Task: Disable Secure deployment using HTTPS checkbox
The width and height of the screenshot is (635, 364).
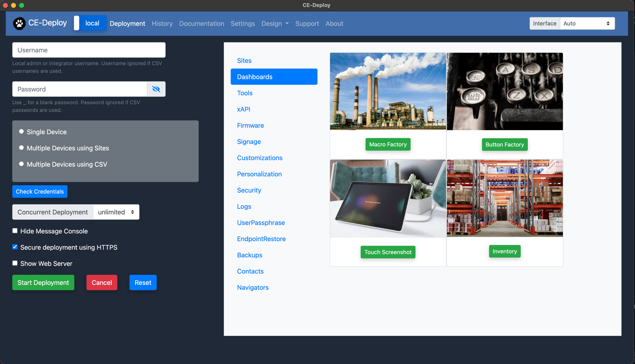Action: click(15, 247)
